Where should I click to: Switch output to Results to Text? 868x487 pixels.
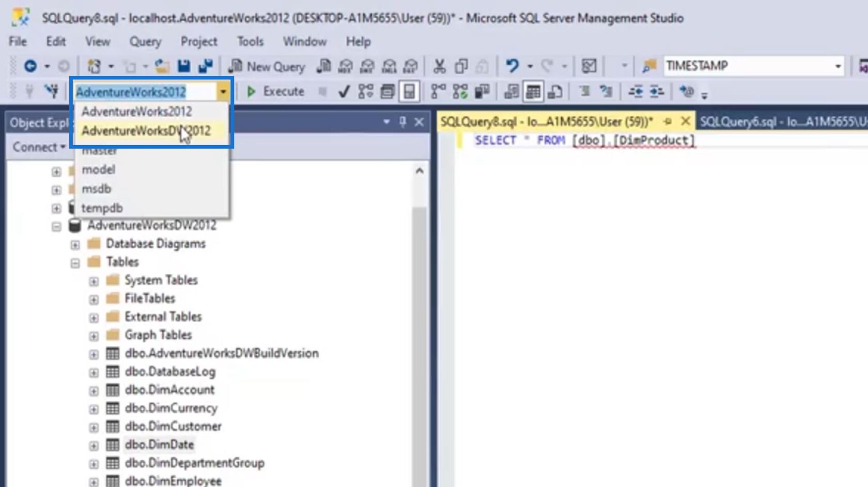click(511, 92)
